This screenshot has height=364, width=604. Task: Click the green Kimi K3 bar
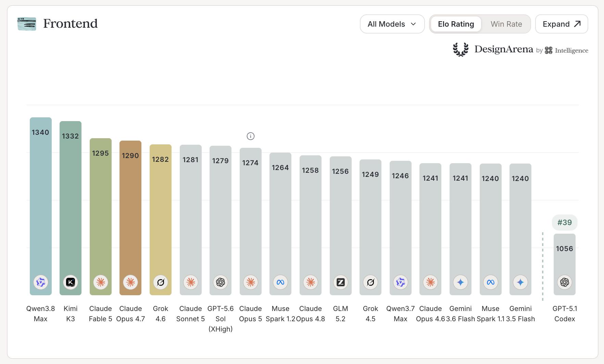pyautogui.click(x=71, y=208)
